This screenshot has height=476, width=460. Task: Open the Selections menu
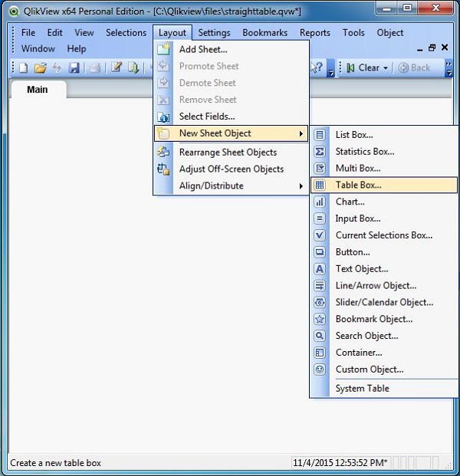click(126, 32)
